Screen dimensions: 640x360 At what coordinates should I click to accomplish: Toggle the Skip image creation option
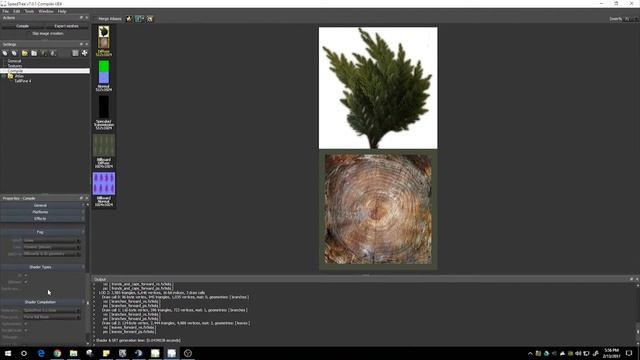click(x=47, y=33)
